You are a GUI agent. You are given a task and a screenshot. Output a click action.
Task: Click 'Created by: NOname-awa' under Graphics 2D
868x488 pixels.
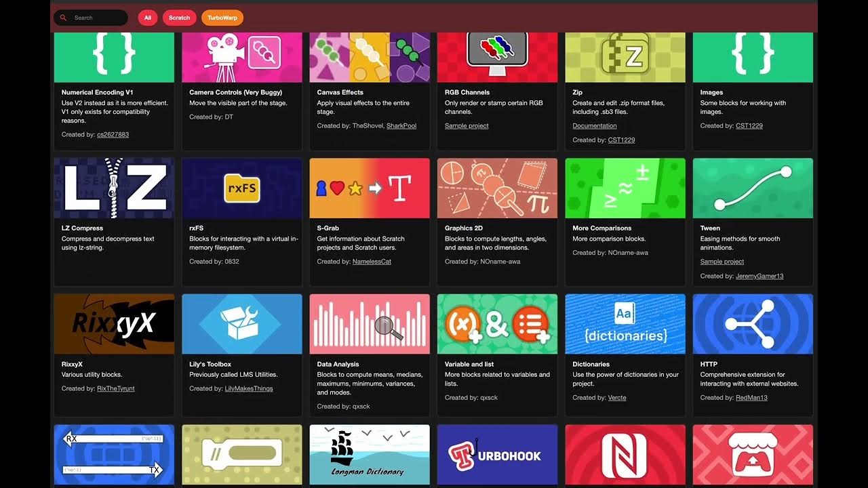pos(483,262)
